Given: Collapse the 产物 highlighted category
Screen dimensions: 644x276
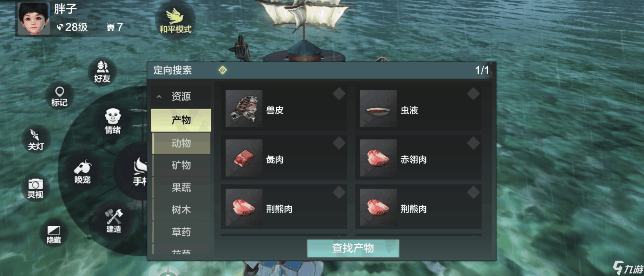Looking at the screenshot, I should (x=181, y=120).
